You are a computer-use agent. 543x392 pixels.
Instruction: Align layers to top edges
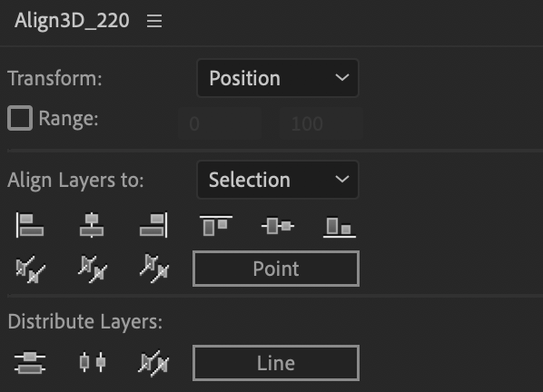pyautogui.click(x=216, y=226)
